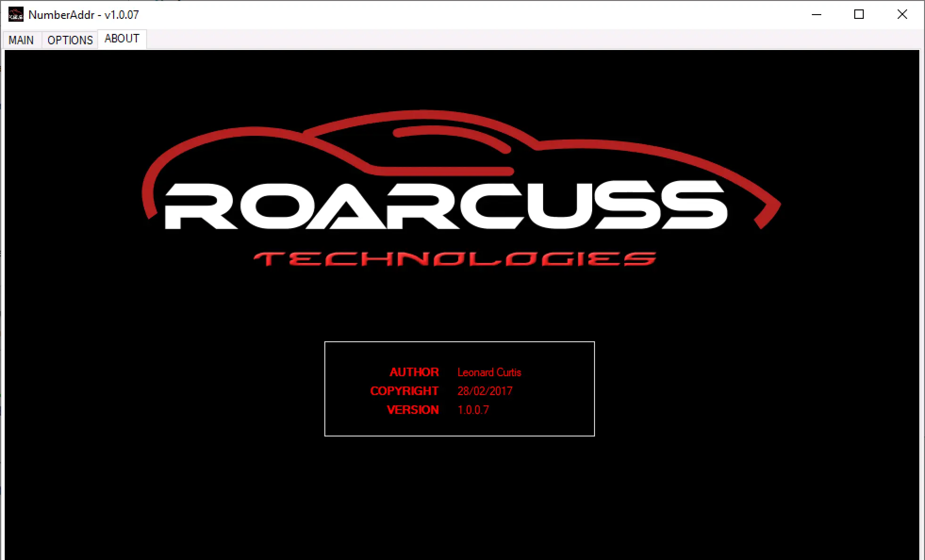
Task: Click the author name Leonard Curtis
Action: pyautogui.click(x=489, y=372)
